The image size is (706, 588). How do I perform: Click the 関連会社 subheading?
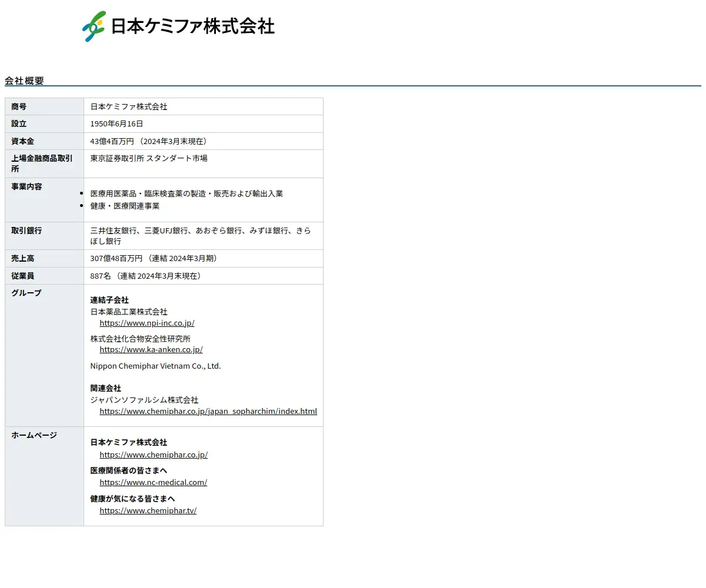click(x=106, y=388)
